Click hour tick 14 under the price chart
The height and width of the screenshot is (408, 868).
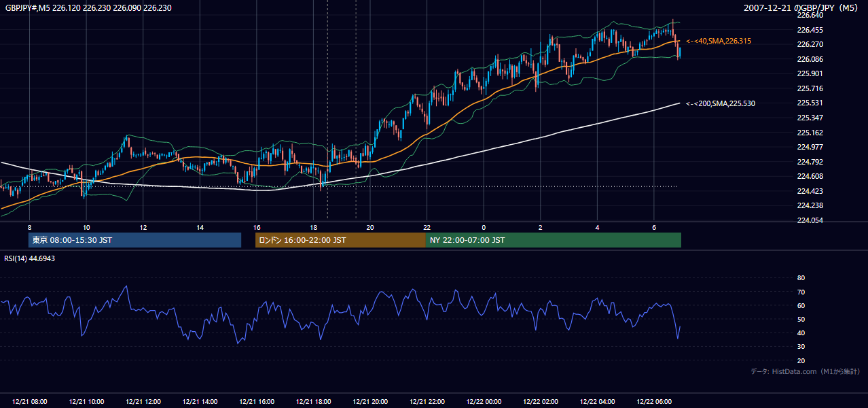[x=200, y=226]
